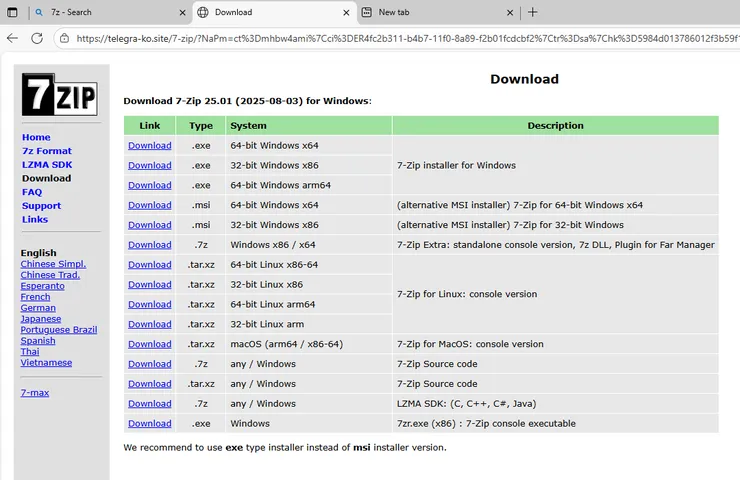Download .tar.xz for 64-bit Linux arm64

[x=150, y=304]
